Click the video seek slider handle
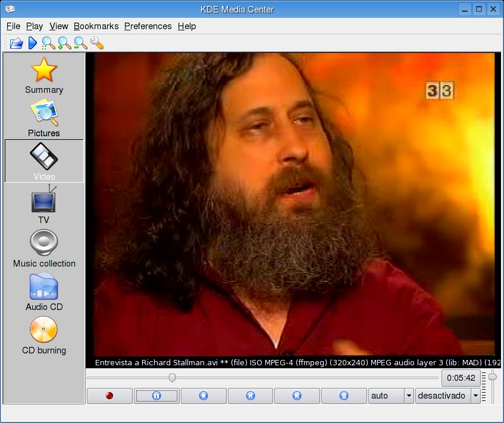Viewport: 504px width, 423px height. tap(173, 378)
